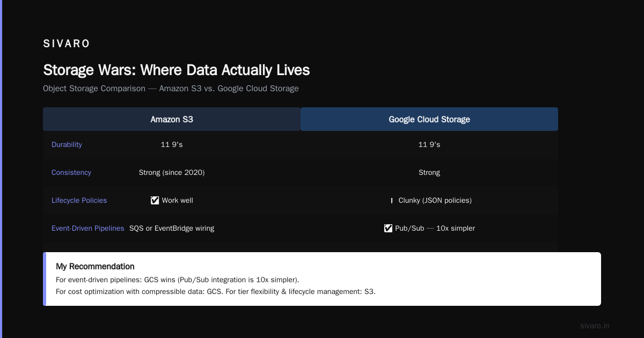Click the Event-Driven Pipelines row label
This screenshot has width=644, height=338.
pos(87,228)
